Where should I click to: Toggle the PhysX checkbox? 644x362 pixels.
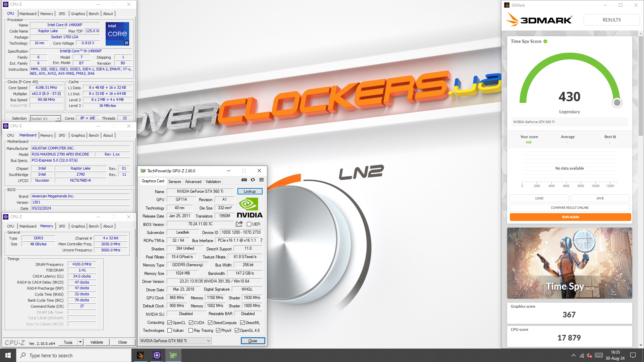click(x=218, y=330)
